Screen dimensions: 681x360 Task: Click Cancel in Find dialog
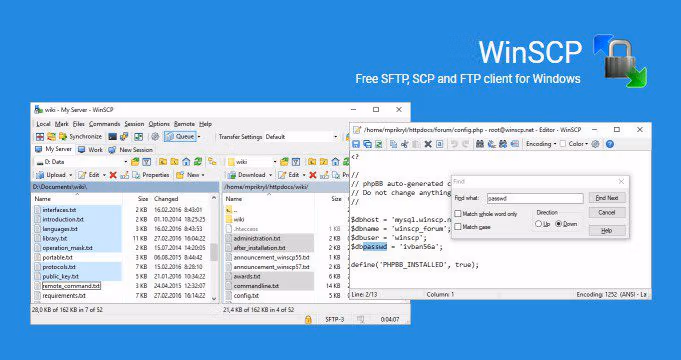[x=607, y=212]
